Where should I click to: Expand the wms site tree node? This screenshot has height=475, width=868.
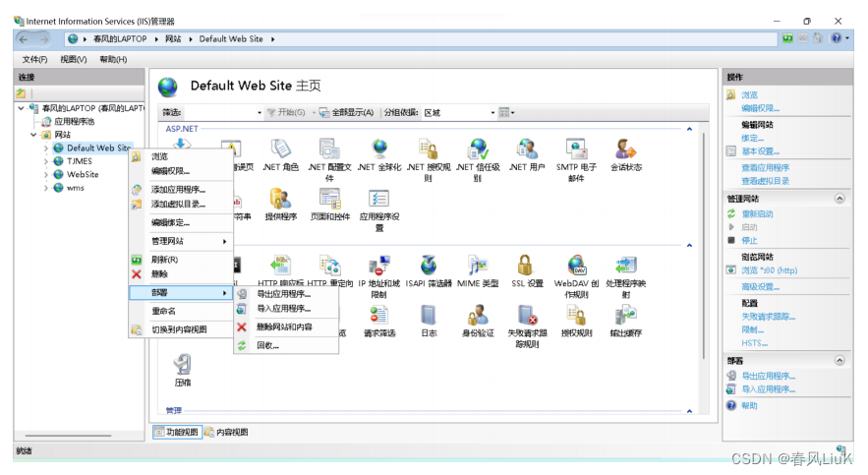[x=46, y=188]
